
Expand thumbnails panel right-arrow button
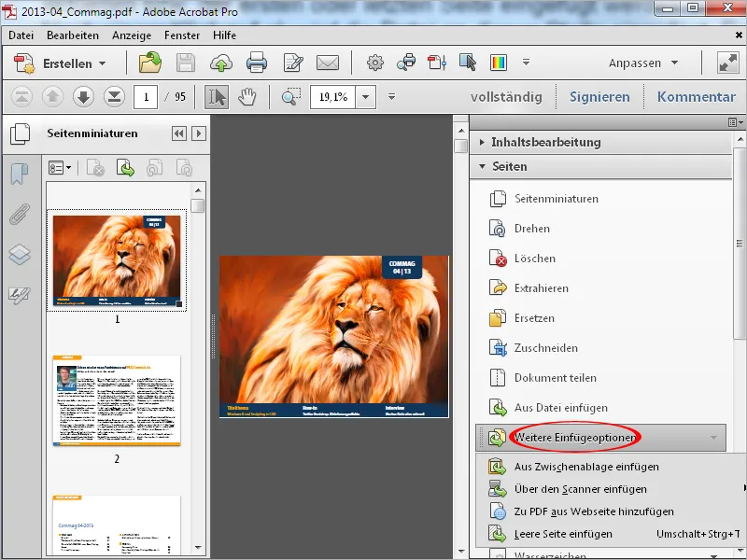click(199, 133)
